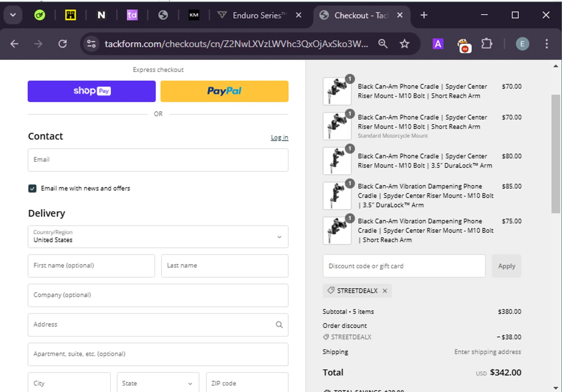Pay with PayPal express checkout
Image resolution: width=562 pixels, height=392 pixels.
[x=224, y=91]
